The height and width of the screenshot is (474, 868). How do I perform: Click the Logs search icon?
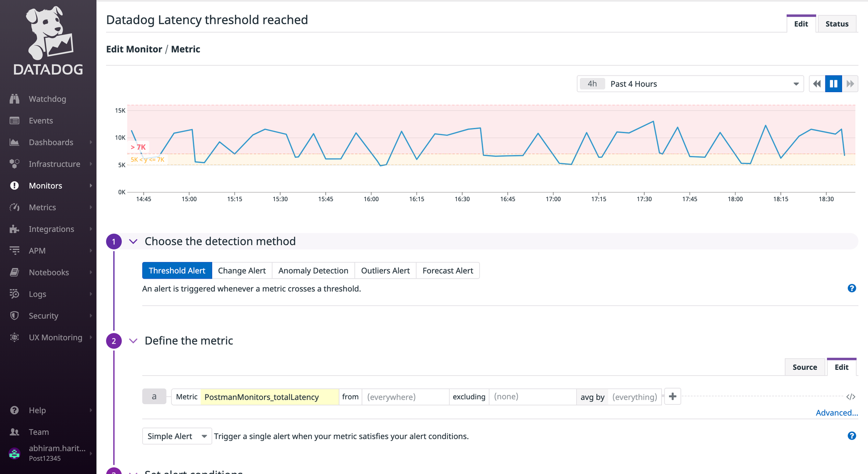click(14, 294)
